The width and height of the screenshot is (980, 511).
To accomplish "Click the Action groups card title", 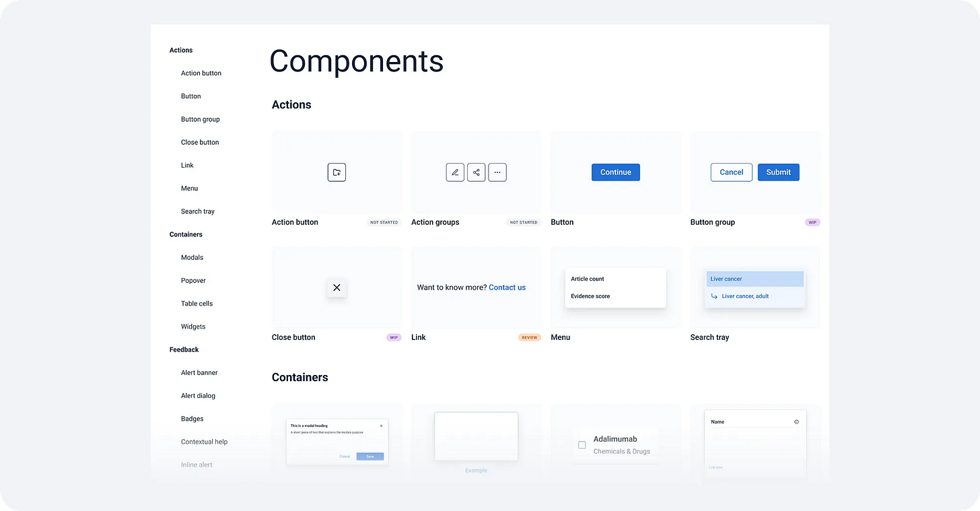I will pos(435,222).
